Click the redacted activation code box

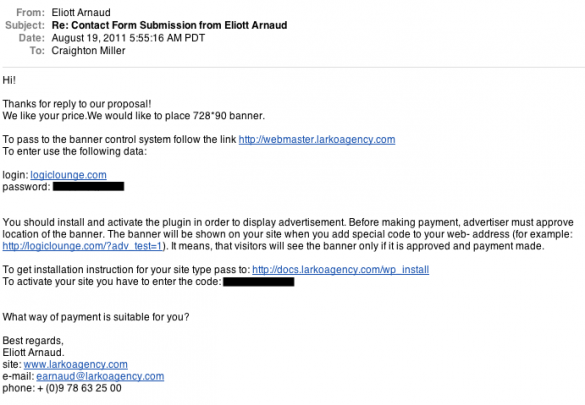[259, 282]
